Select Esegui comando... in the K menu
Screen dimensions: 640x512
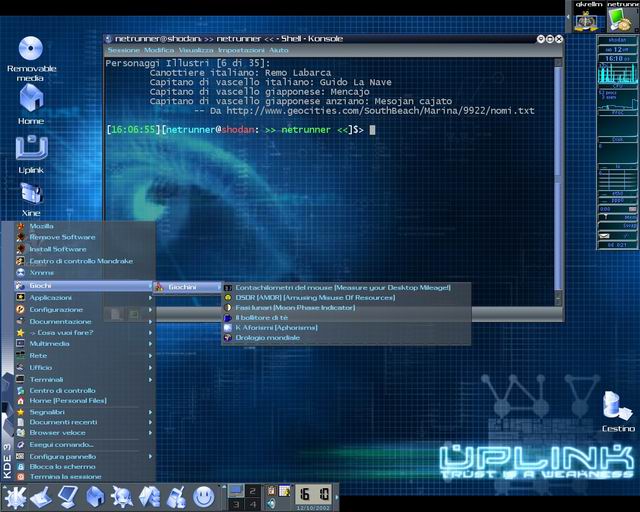(x=84, y=445)
